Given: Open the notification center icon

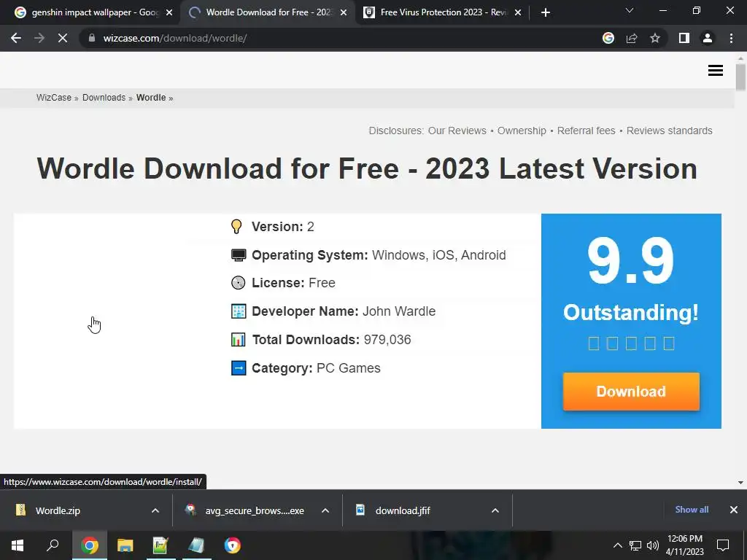Looking at the screenshot, I should click(723, 545).
